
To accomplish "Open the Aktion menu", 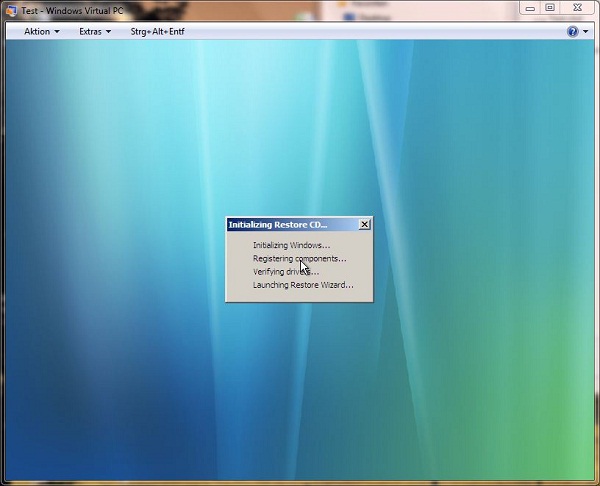I will (x=42, y=32).
